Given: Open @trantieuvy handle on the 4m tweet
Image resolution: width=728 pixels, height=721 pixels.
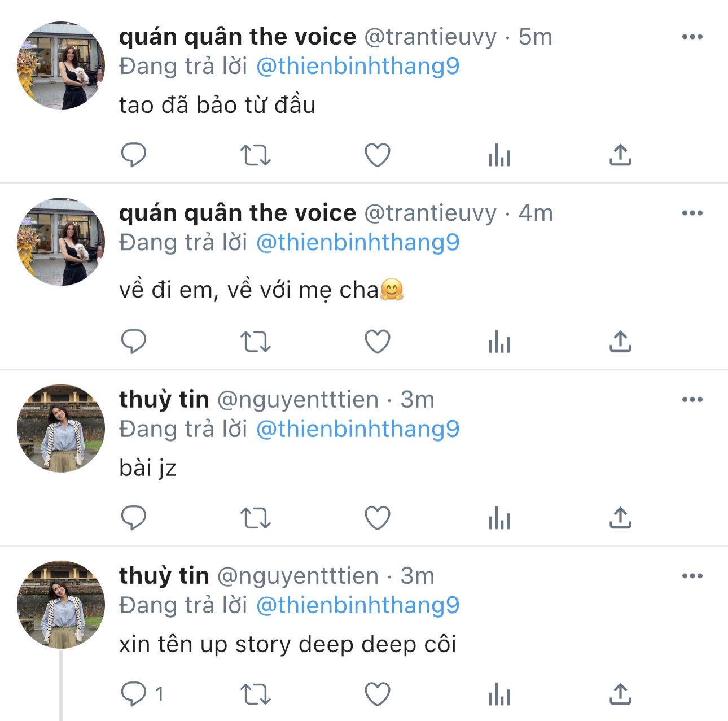Looking at the screenshot, I should [x=430, y=213].
